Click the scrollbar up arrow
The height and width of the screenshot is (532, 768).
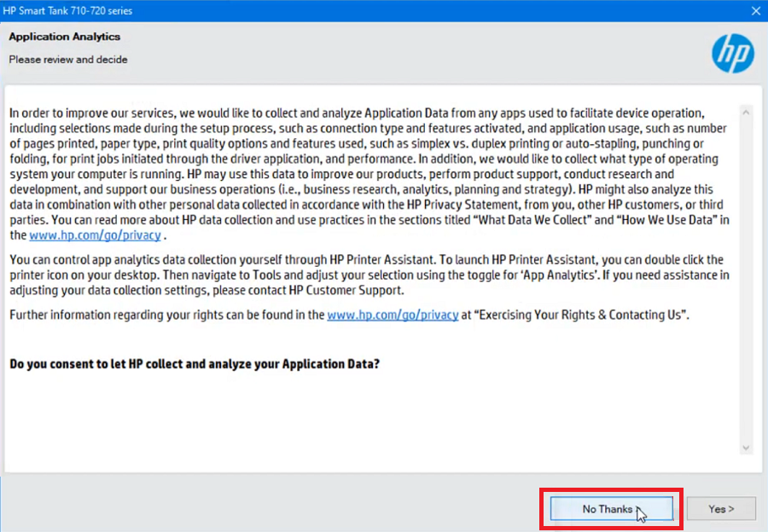coord(746,113)
